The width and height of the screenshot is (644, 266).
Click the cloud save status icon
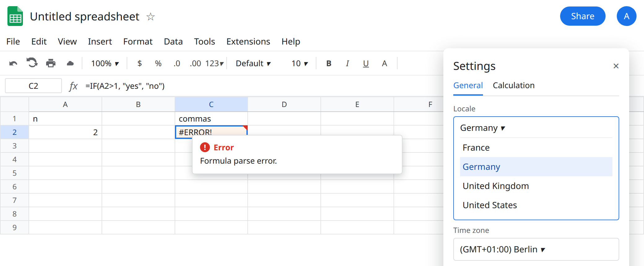pos(70,63)
